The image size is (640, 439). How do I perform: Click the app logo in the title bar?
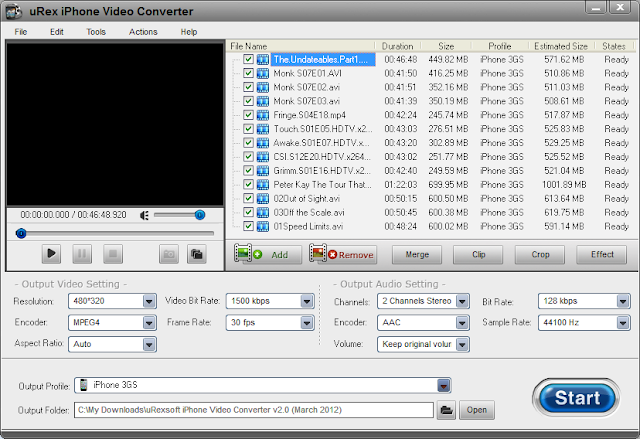tap(13, 11)
